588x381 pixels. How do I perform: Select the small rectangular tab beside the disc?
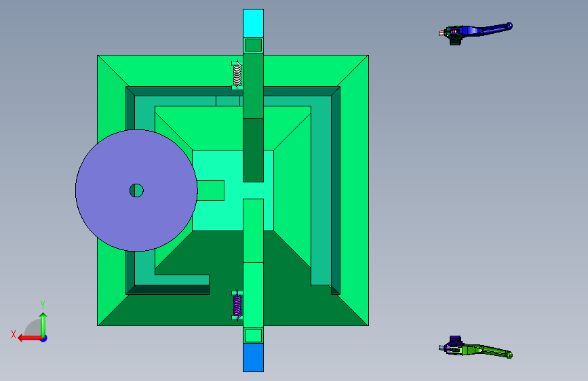[x=210, y=190]
